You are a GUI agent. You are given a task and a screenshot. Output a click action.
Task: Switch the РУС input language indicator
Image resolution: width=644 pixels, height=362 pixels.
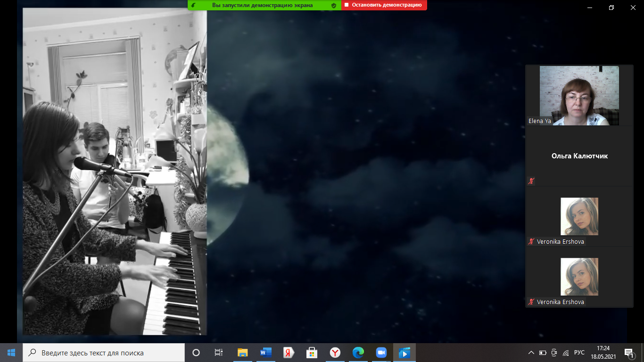pos(579,353)
